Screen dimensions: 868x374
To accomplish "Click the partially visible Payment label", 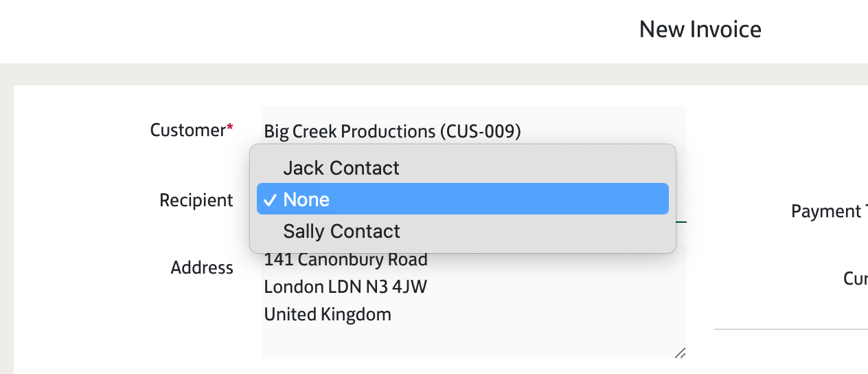I will coord(829,211).
